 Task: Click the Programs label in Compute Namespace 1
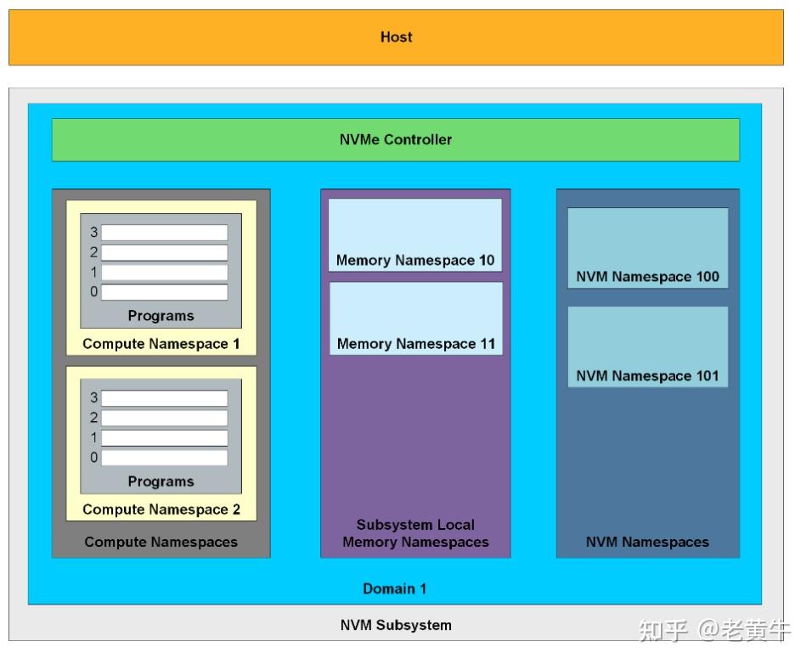tap(161, 316)
